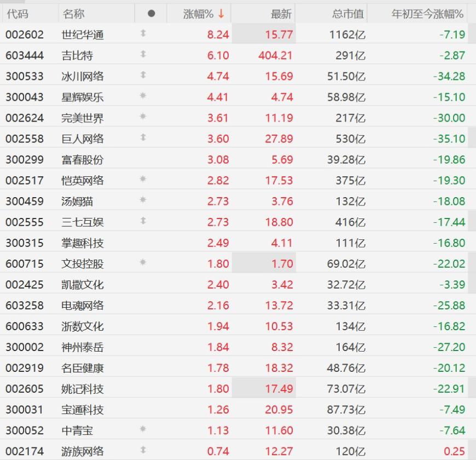This screenshot has width=476, height=460.
Task: Click the dot column header icon
Action: 151,14
